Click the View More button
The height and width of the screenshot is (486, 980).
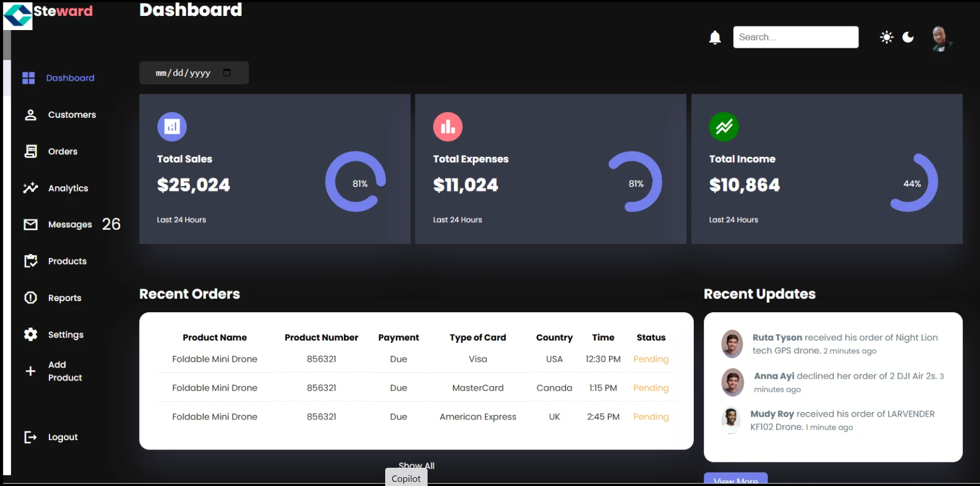point(736,480)
